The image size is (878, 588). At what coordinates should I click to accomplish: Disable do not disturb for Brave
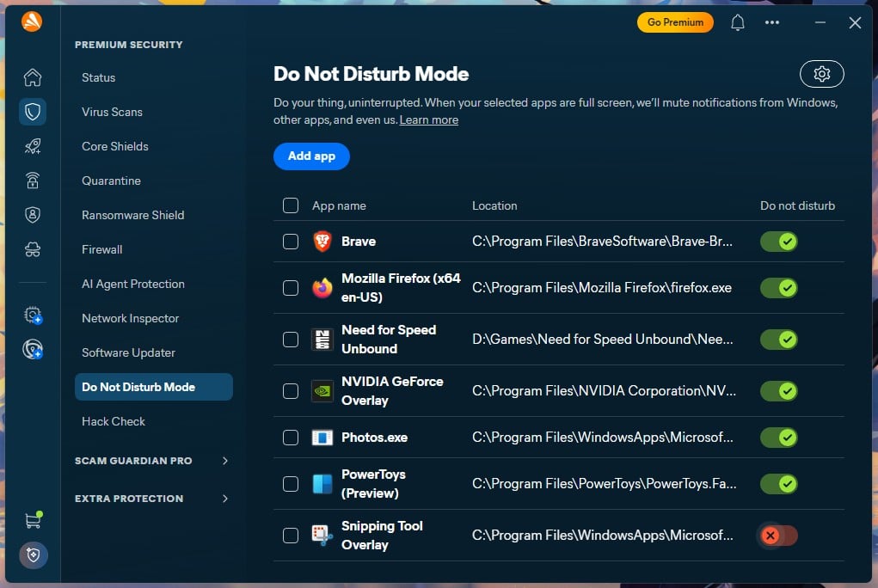coord(779,242)
